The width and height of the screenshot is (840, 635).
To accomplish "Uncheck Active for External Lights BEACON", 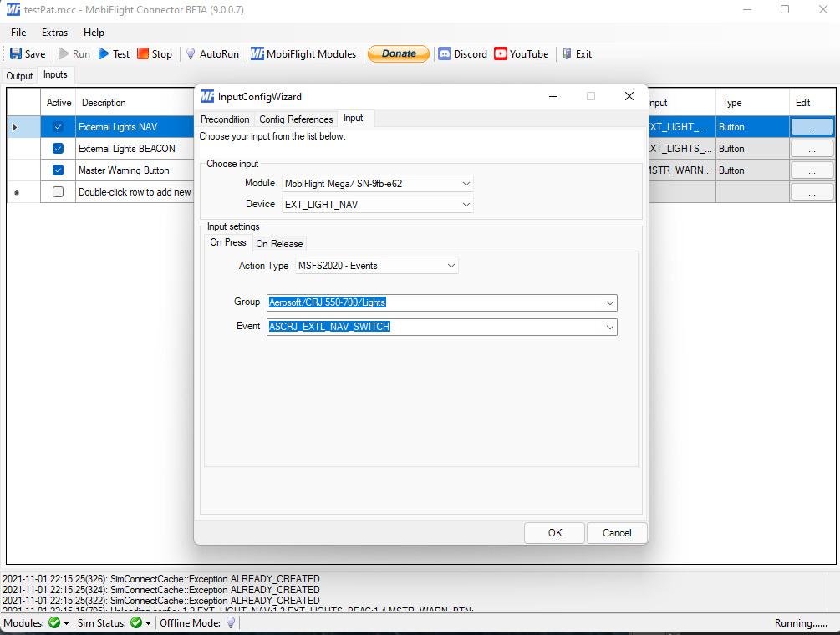I will click(58, 149).
